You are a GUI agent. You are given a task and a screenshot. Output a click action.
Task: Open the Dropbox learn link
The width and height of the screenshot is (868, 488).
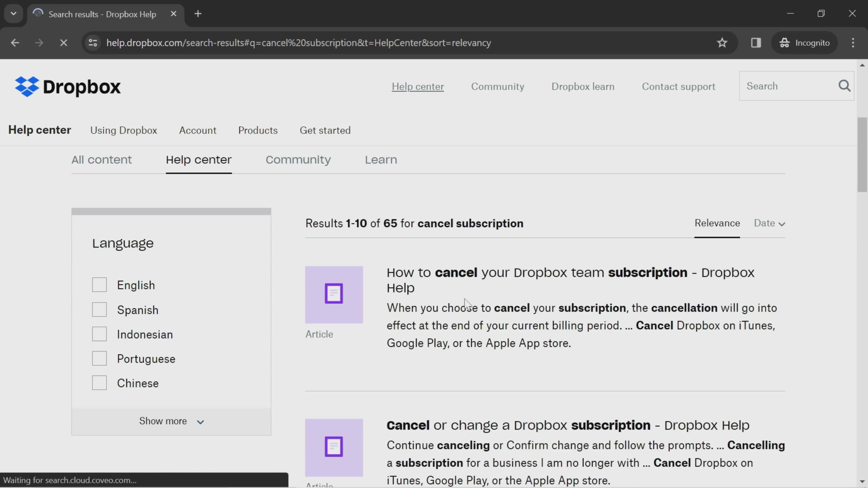click(x=583, y=87)
